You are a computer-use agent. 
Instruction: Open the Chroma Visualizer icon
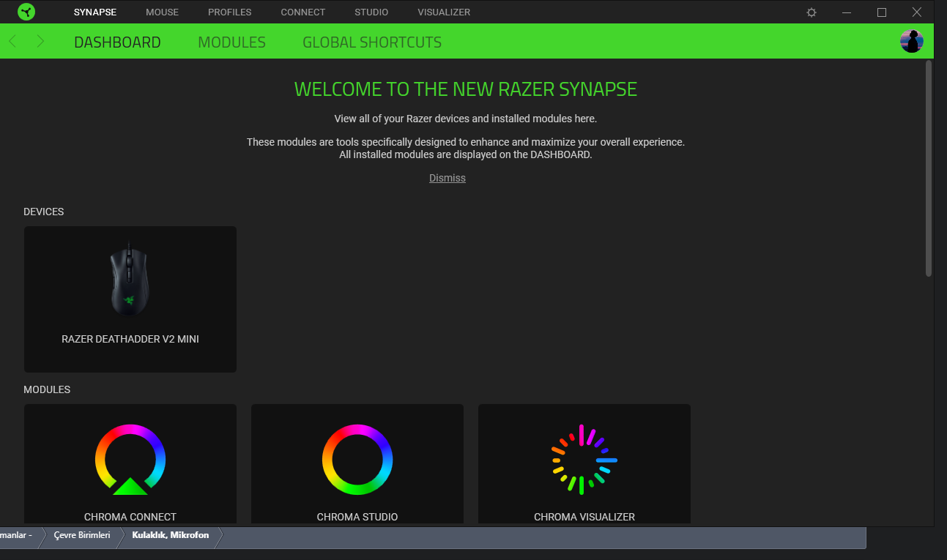[x=584, y=460]
